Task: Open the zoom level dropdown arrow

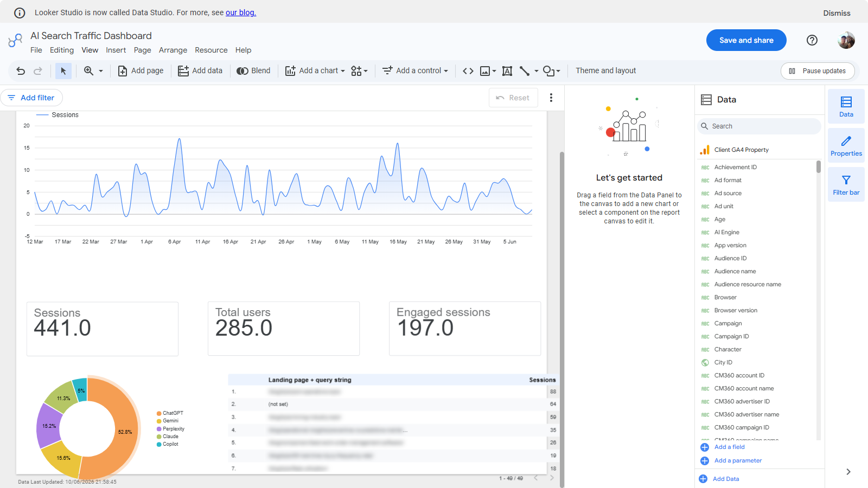Action: coord(101,71)
